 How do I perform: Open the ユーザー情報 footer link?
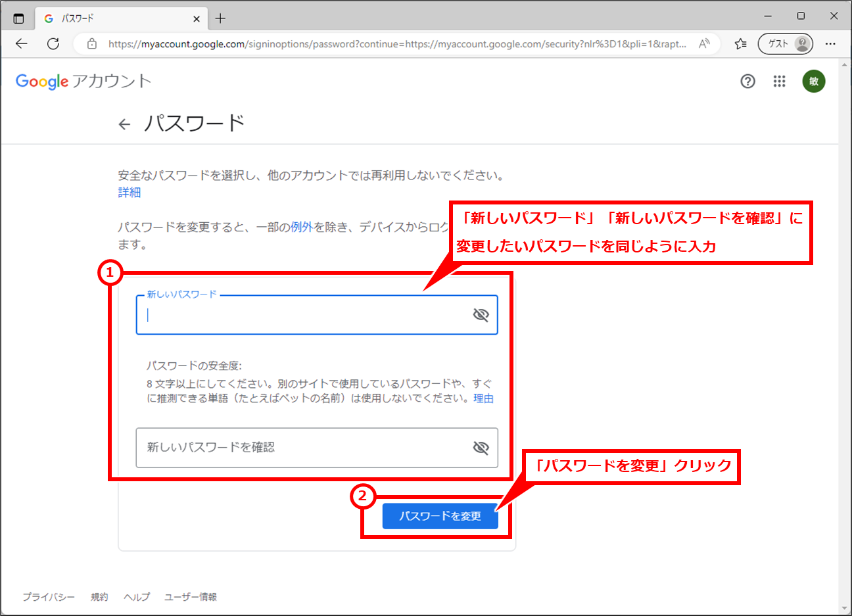click(x=191, y=597)
